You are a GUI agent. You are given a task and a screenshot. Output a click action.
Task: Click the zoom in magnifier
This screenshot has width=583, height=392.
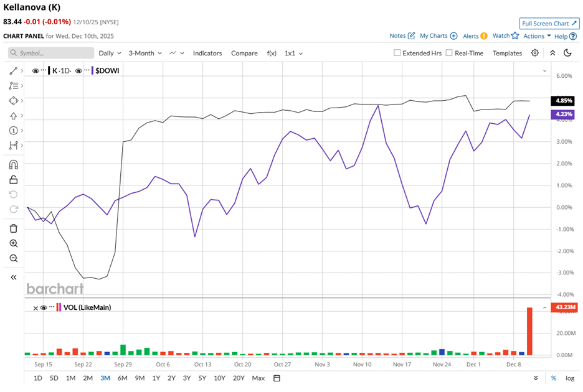[13, 243]
